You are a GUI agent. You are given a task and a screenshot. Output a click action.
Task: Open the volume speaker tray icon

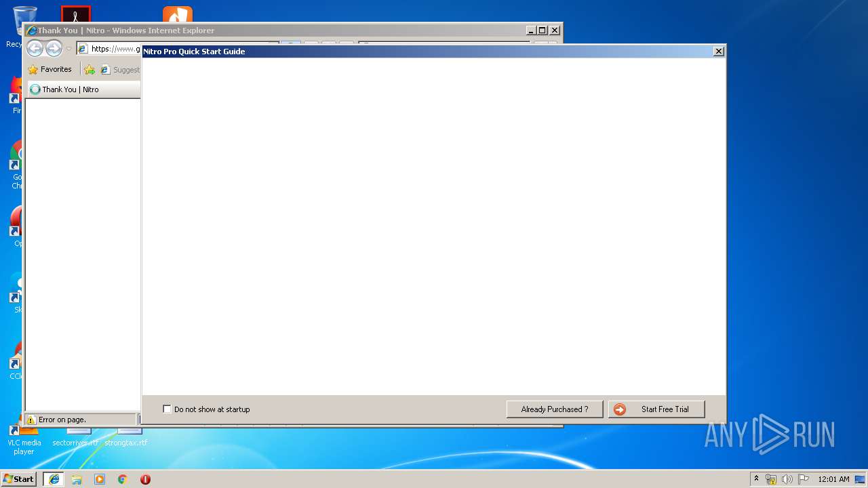787,479
